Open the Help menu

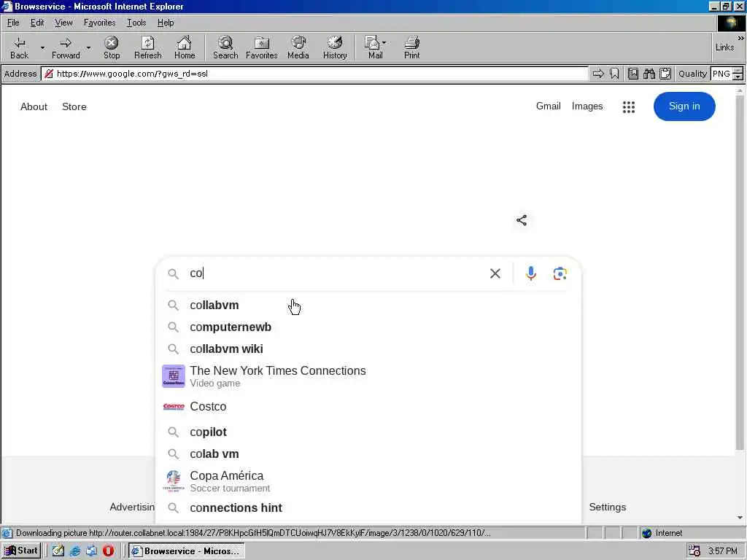point(166,23)
